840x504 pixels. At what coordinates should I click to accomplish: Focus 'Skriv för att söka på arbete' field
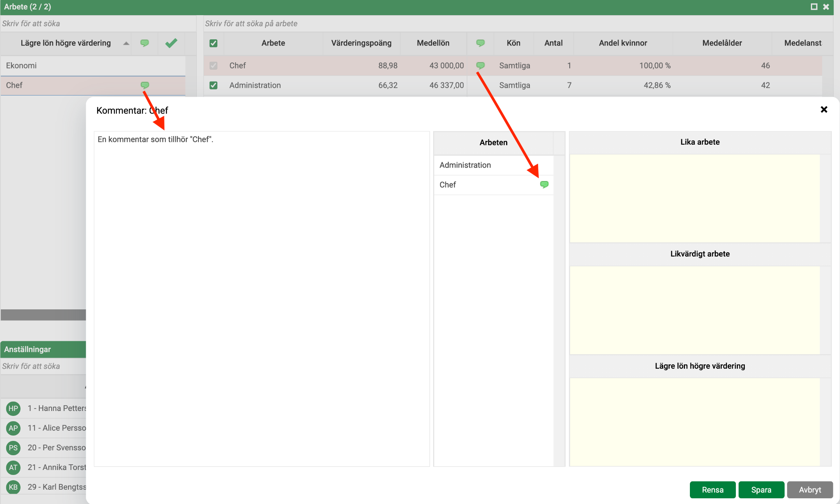(x=518, y=23)
